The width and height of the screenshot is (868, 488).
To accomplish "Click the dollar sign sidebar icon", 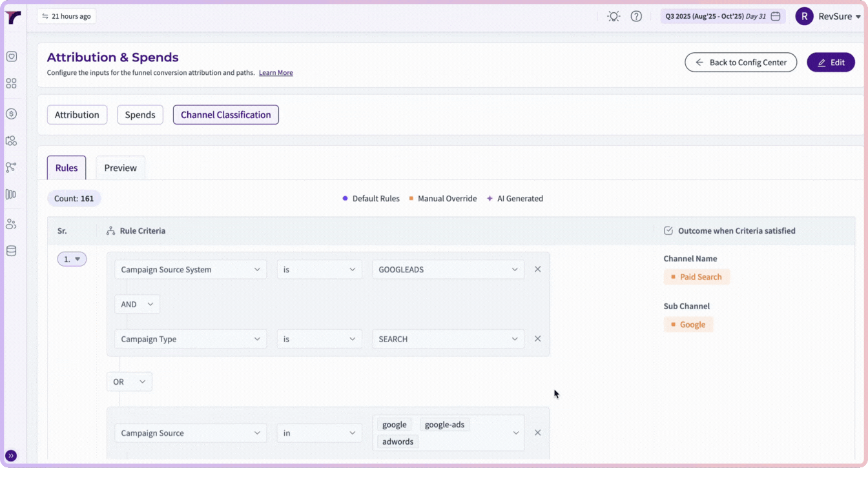I will pos(11,114).
